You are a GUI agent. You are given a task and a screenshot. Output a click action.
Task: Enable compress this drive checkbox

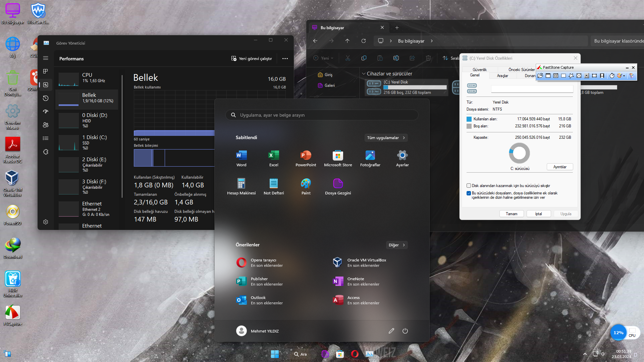(469, 186)
